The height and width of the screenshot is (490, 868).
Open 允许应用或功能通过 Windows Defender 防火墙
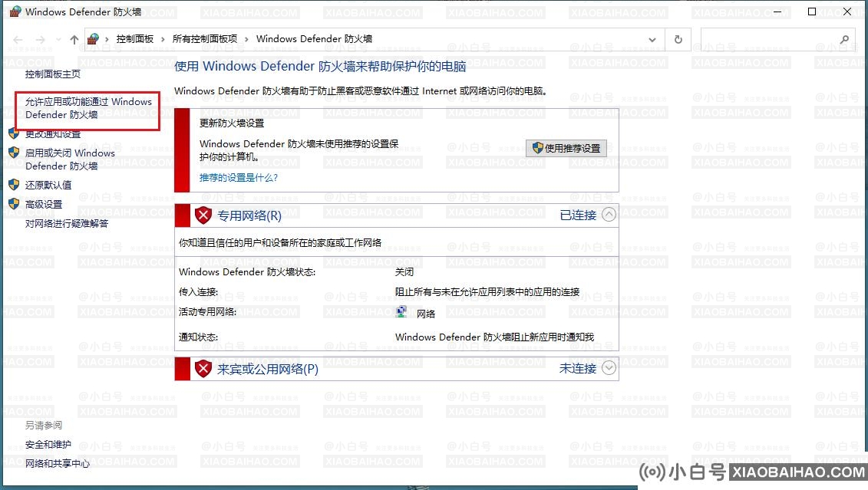point(88,108)
